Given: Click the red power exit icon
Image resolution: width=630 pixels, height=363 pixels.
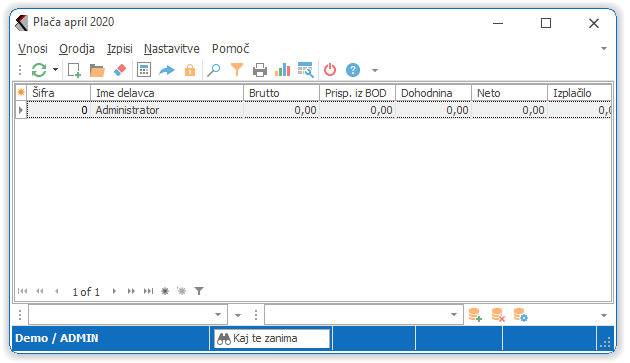Looking at the screenshot, I should [x=330, y=70].
